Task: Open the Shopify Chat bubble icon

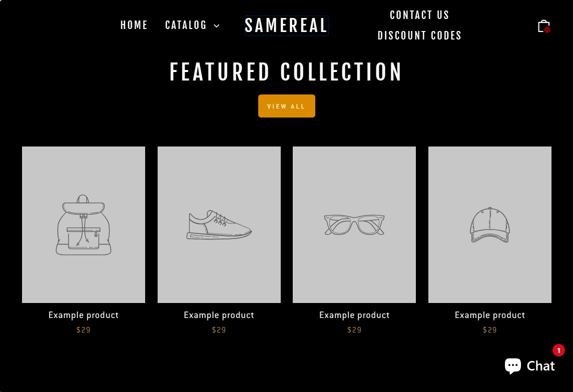Action: coord(513,365)
